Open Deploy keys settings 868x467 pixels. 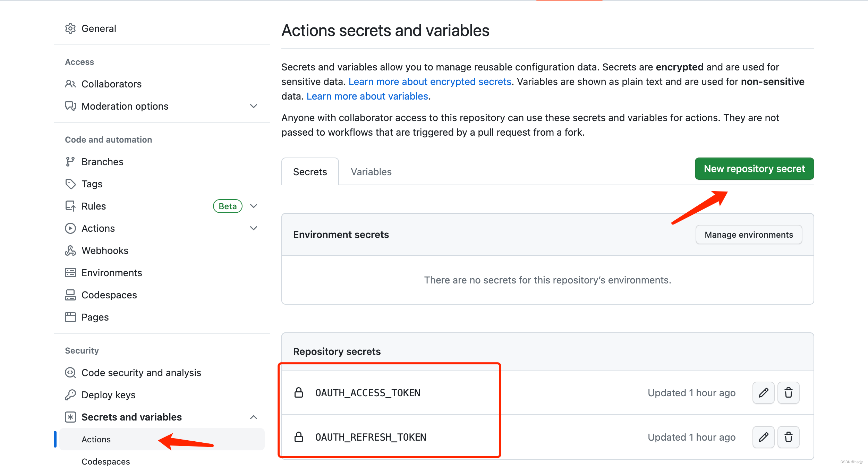point(109,395)
